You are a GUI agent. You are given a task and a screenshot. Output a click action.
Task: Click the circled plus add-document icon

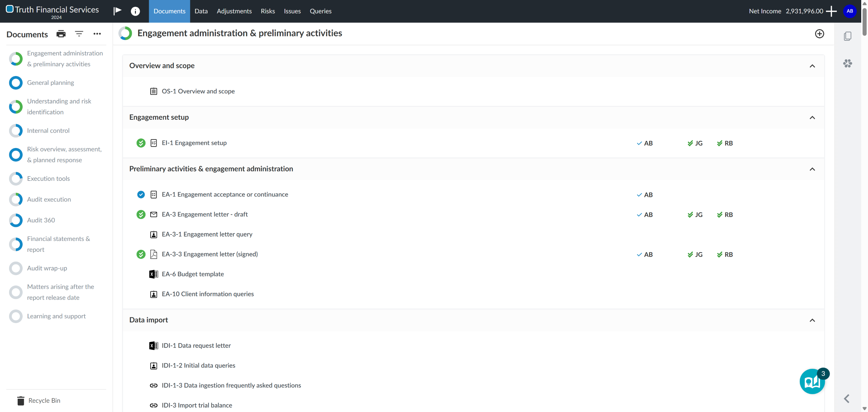[x=820, y=34]
